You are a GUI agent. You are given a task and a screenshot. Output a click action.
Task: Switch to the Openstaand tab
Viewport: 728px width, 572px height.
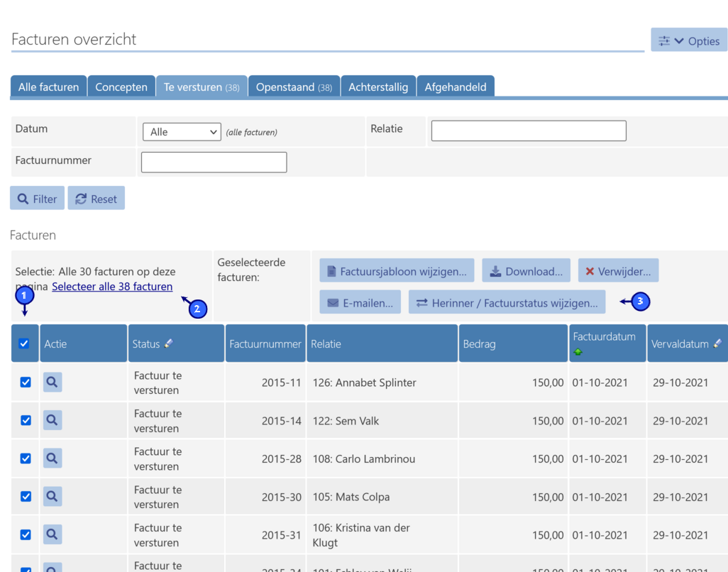click(294, 87)
